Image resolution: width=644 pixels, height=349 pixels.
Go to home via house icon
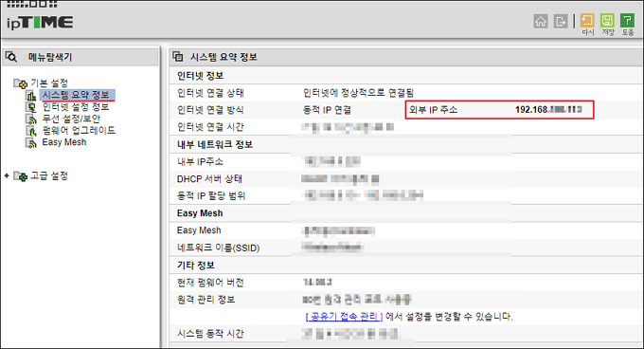(x=541, y=21)
